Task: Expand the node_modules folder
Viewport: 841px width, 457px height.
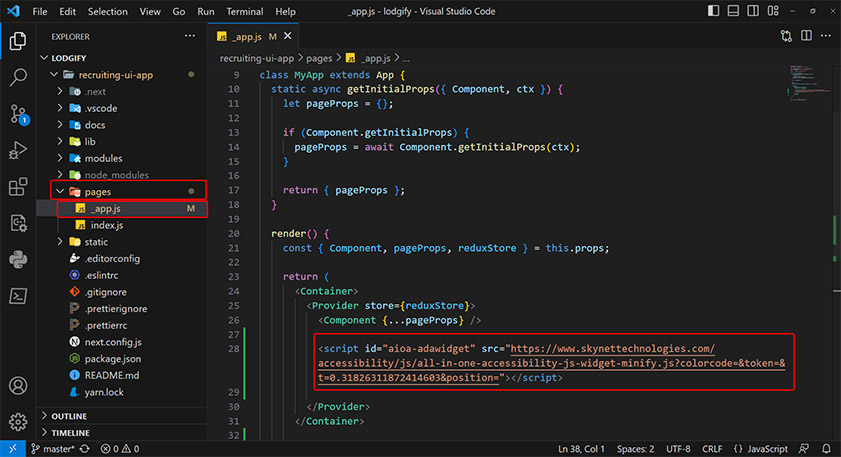Action: click(60, 175)
